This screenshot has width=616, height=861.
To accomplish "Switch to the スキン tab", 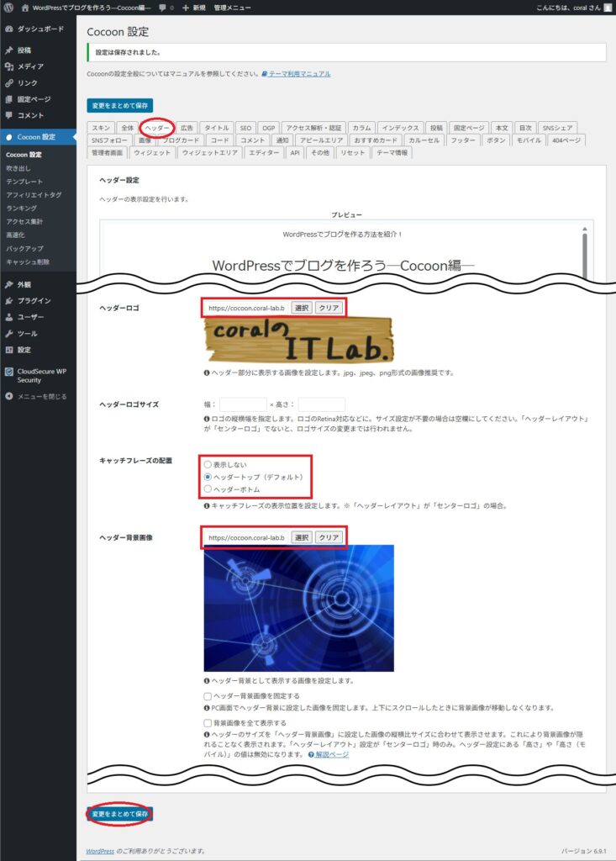I will (101, 128).
